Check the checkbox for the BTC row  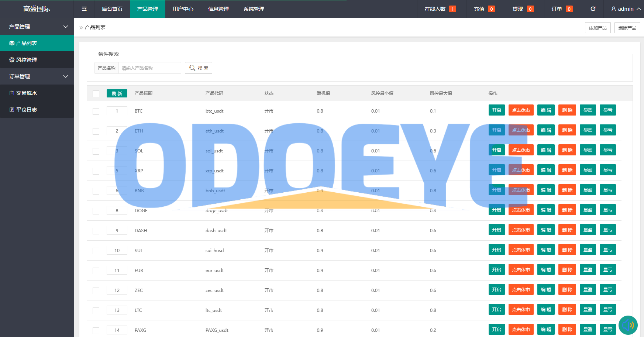pos(96,111)
